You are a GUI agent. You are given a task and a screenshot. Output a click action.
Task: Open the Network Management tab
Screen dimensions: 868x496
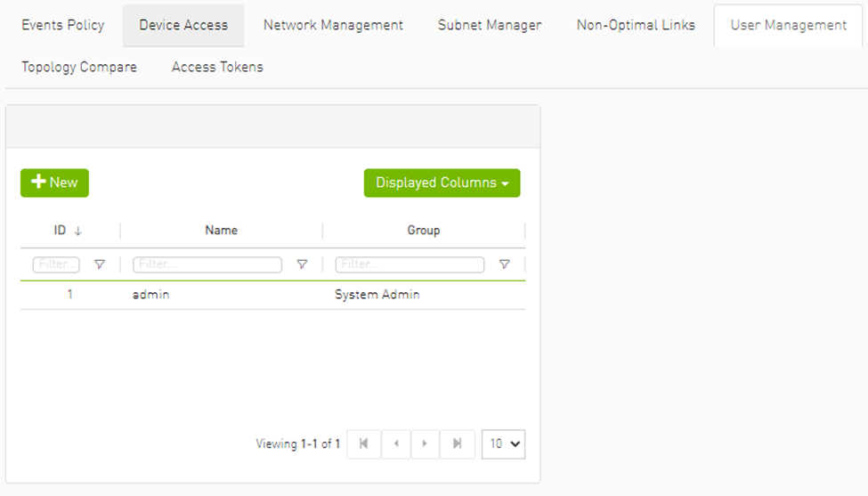[333, 25]
